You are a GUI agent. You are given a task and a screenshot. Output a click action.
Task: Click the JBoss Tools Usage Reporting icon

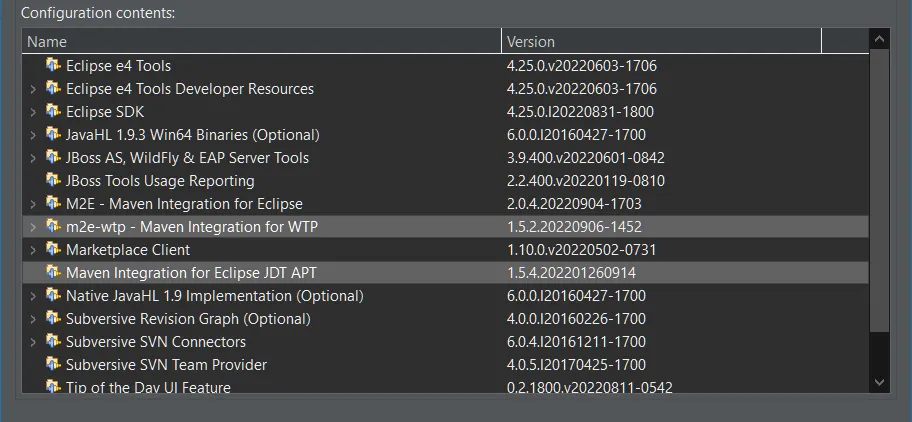pyautogui.click(x=53, y=181)
